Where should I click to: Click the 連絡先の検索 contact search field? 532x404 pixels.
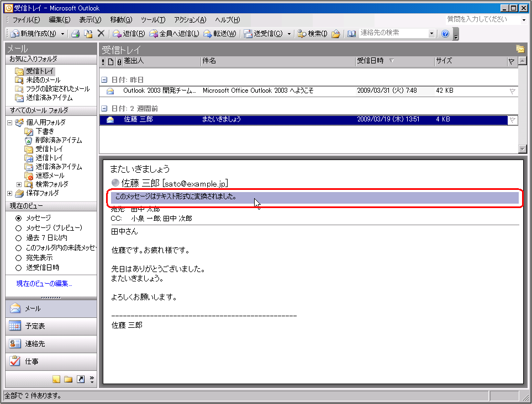click(393, 33)
